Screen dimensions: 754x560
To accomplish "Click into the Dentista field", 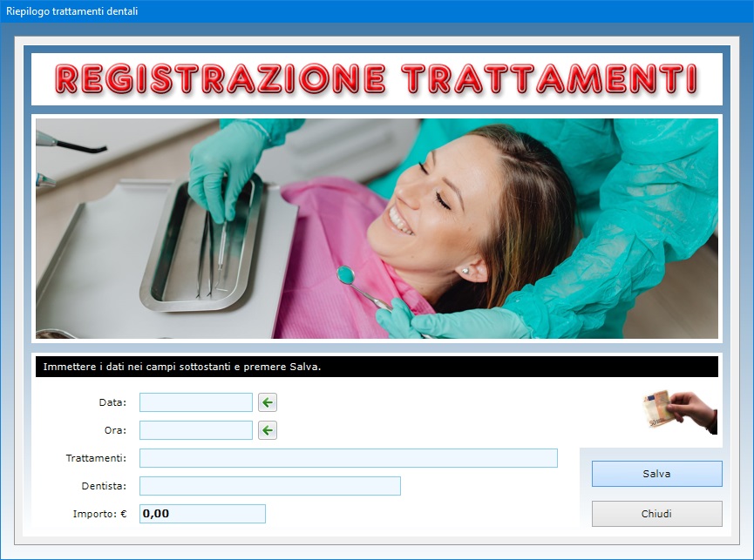I will coord(269,486).
